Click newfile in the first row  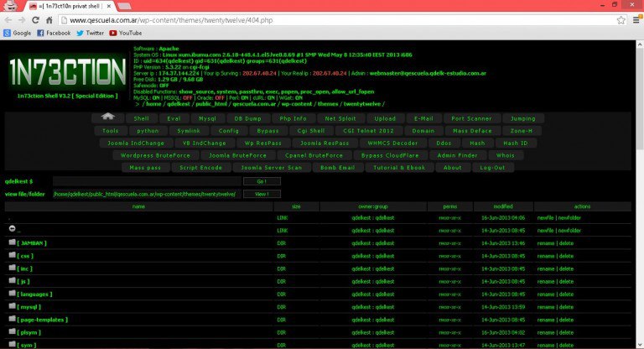tap(545, 218)
